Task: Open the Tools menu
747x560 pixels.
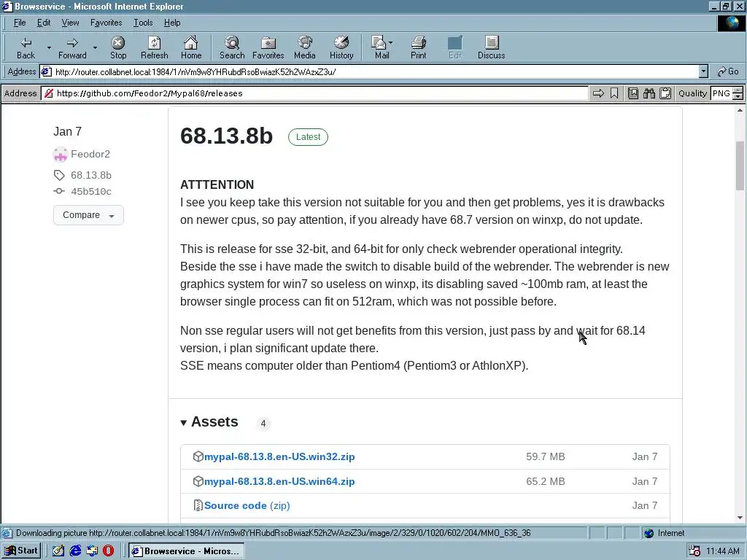Action: pos(143,23)
